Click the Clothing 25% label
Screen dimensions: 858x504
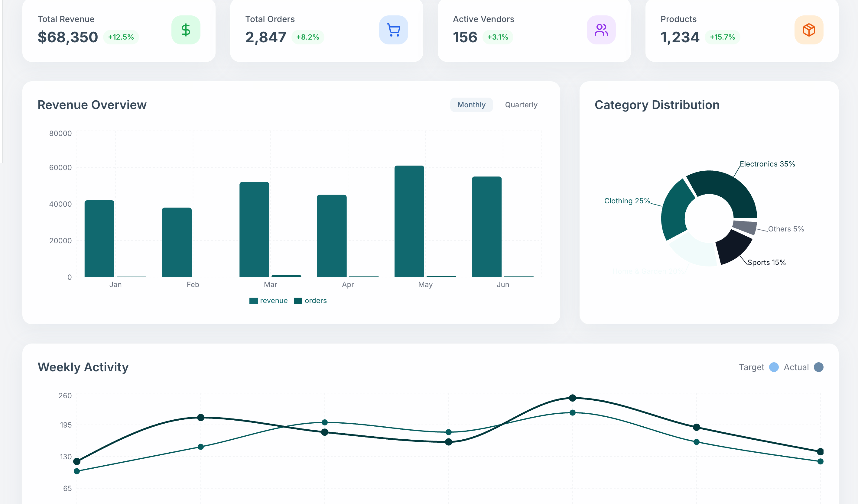[627, 201]
